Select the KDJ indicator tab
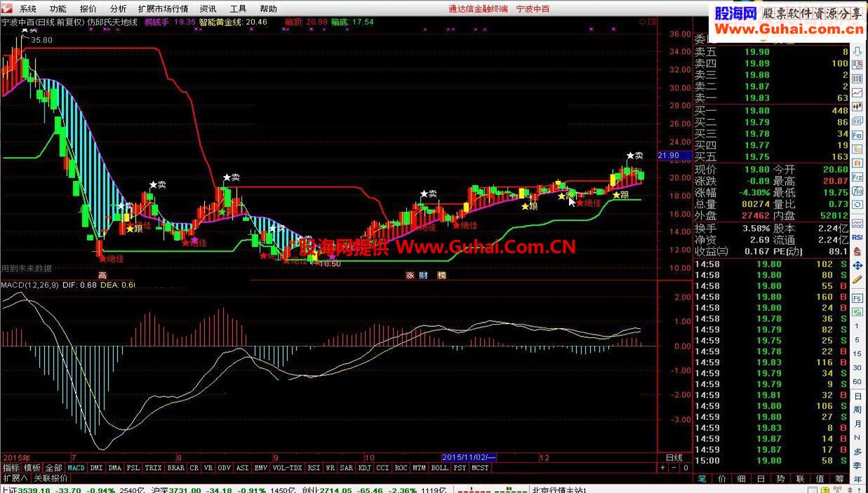 (365, 468)
